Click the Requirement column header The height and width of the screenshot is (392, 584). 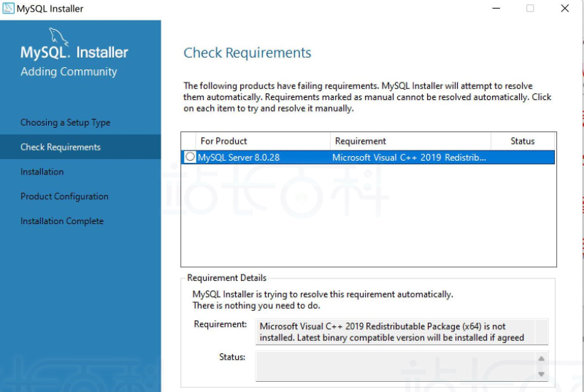point(410,141)
